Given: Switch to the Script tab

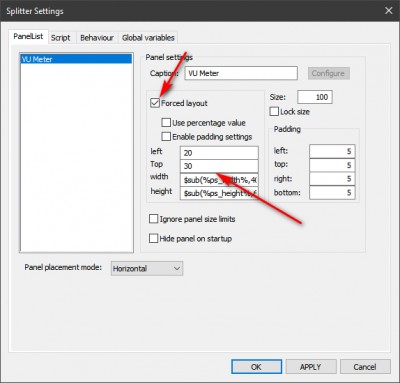Looking at the screenshot, I should (x=61, y=38).
